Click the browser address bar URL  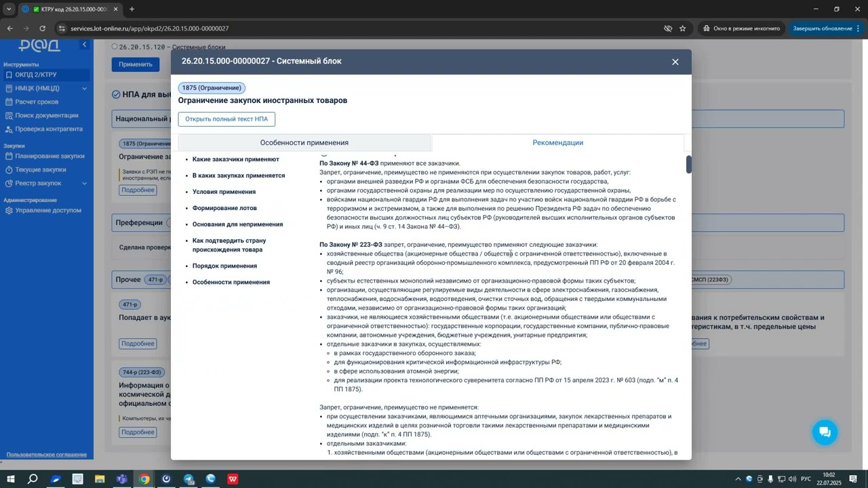pyautogui.click(x=149, y=28)
